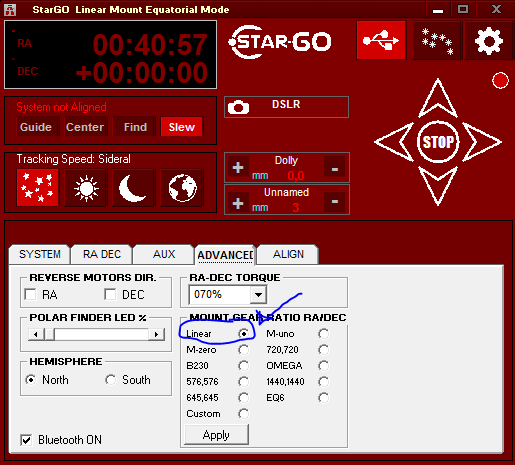
Task: Increase polar LED with right arrow
Action: (x=157, y=334)
